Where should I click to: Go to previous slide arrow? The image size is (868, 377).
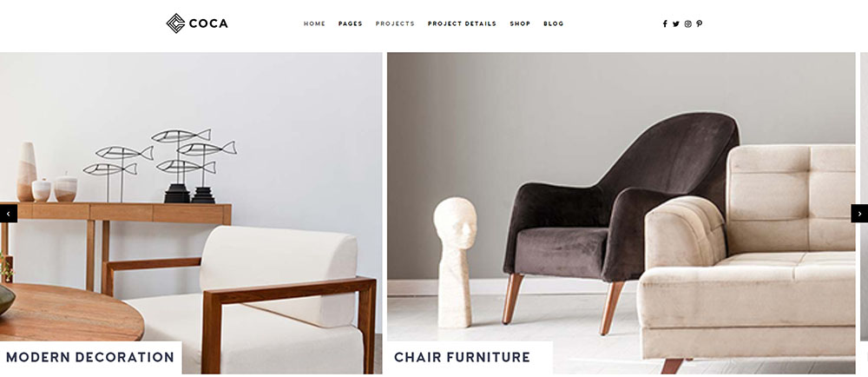(x=9, y=213)
